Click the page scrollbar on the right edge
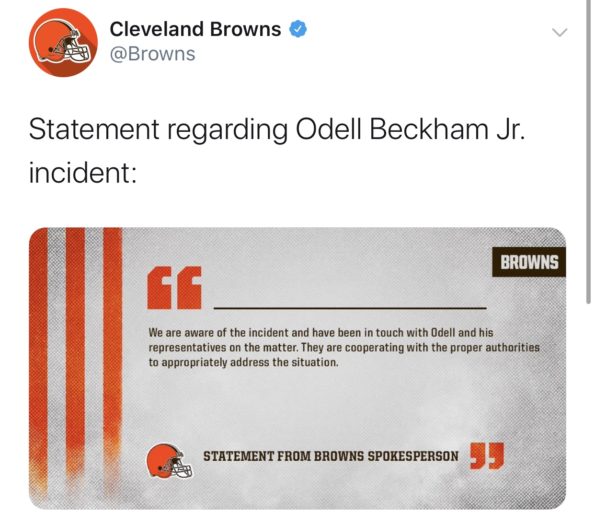The height and width of the screenshot is (525, 595). (x=589, y=152)
